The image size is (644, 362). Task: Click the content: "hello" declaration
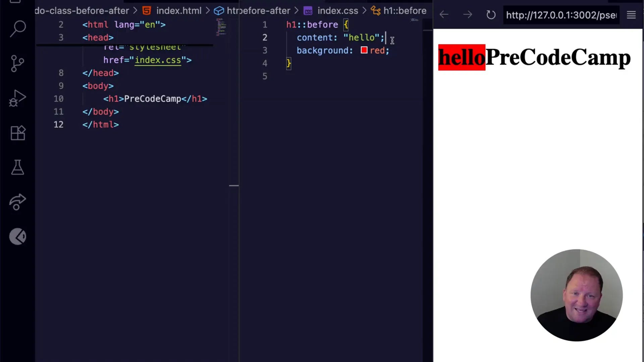340,38
